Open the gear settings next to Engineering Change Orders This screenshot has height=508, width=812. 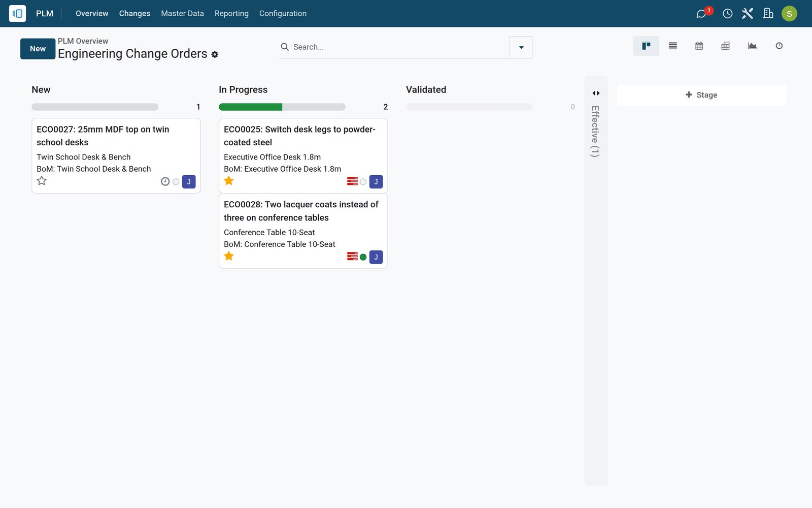click(x=215, y=54)
